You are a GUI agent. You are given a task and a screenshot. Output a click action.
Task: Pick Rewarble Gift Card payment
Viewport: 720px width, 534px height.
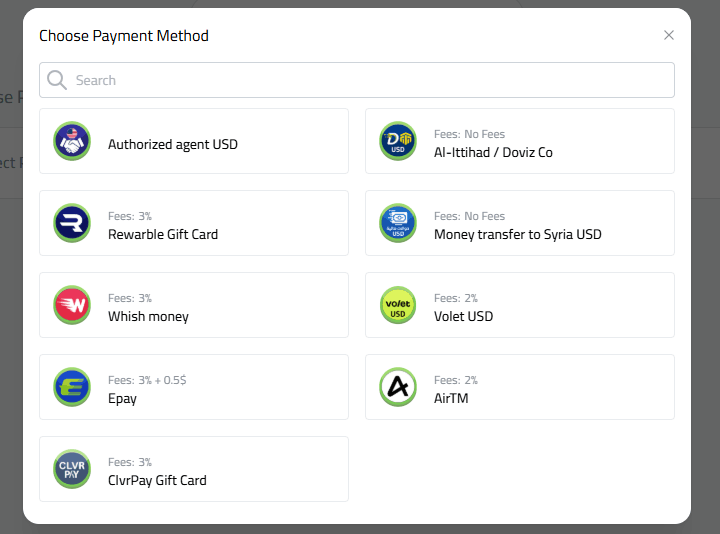point(194,223)
